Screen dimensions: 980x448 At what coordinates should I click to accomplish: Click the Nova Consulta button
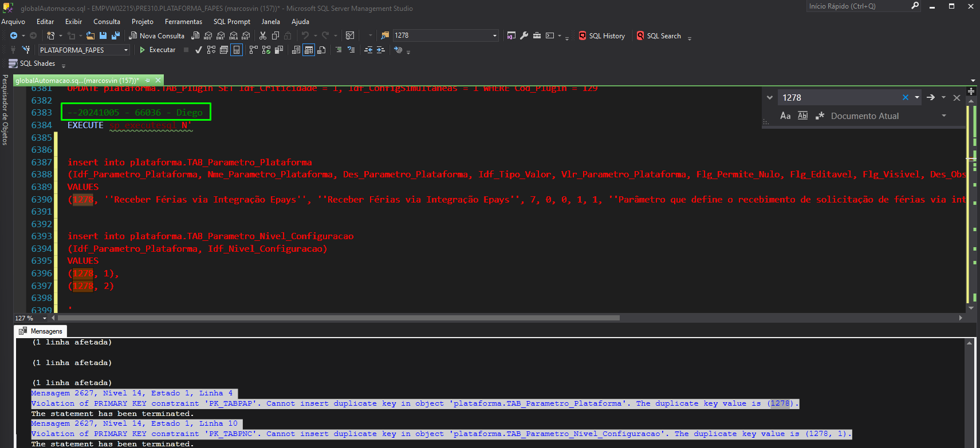157,35
